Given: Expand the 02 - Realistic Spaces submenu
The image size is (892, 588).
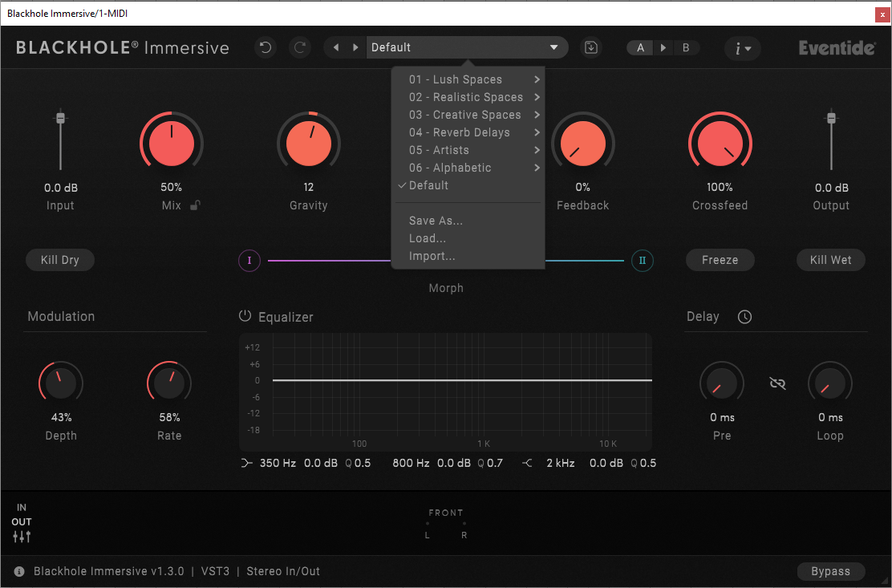Looking at the screenshot, I should point(468,97).
